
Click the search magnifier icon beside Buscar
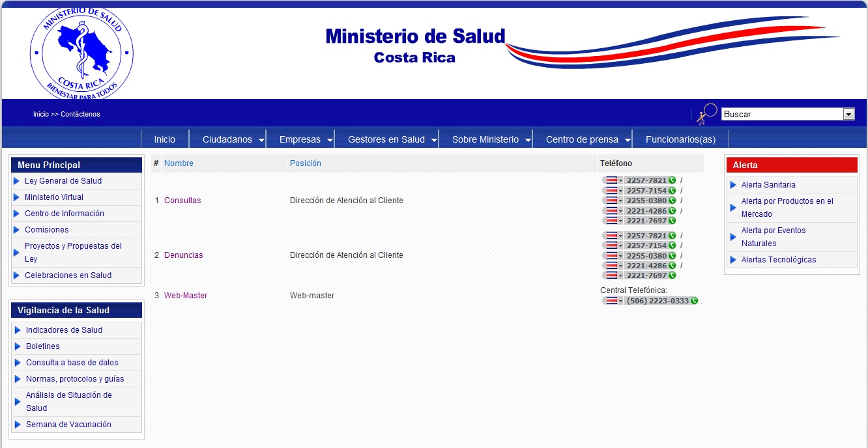tap(706, 114)
